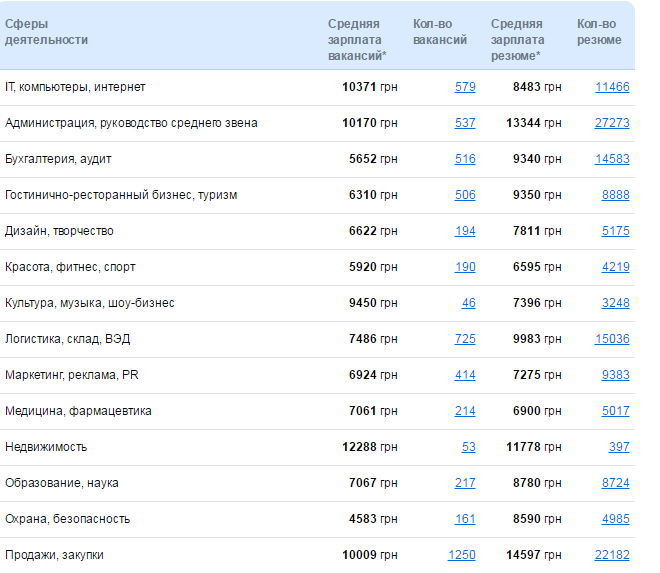Viewport: 660px width, 573px height.
Task: Open 46 vacancies for Культура, музыка
Action: [468, 303]
